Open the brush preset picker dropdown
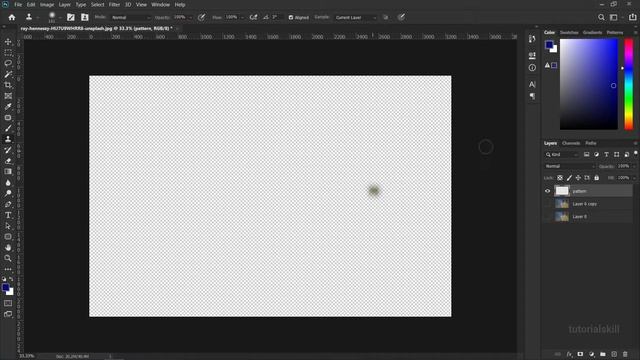The width and height of the screenshot is (640, 360). [60, 18]
